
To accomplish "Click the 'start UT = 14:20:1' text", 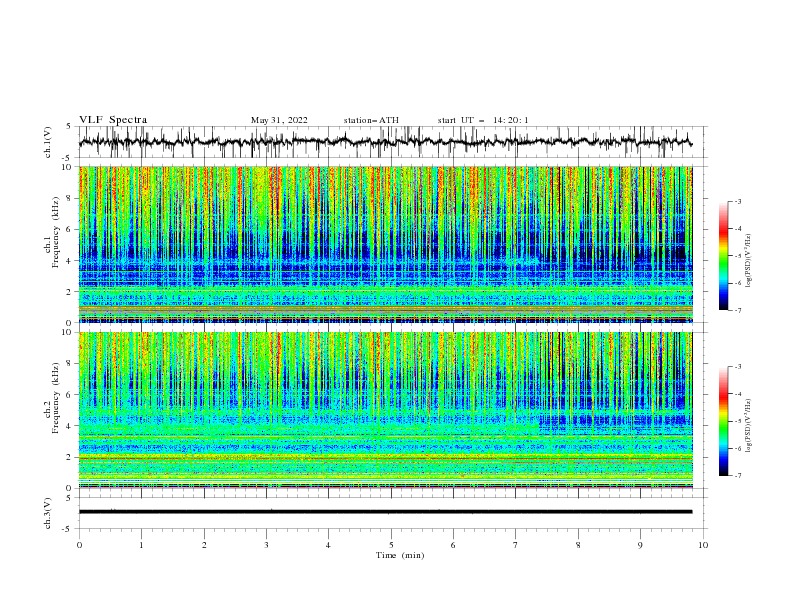I will [x=483, y=120].
